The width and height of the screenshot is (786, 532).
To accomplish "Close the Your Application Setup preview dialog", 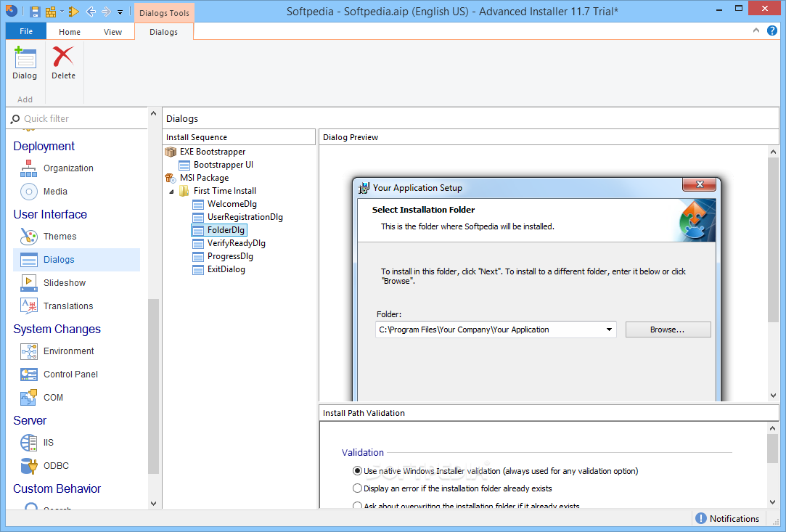I will click(700, 184).
